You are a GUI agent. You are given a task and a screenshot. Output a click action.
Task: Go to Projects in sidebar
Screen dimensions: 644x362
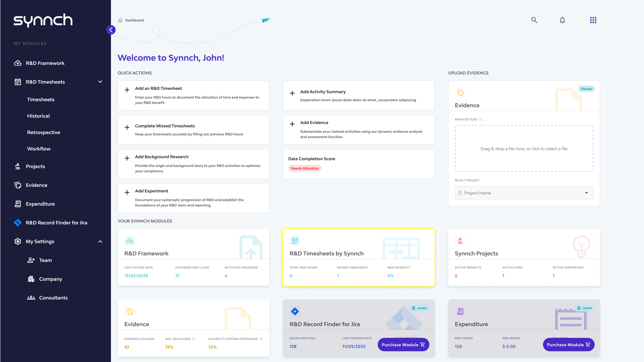[35, 166]
